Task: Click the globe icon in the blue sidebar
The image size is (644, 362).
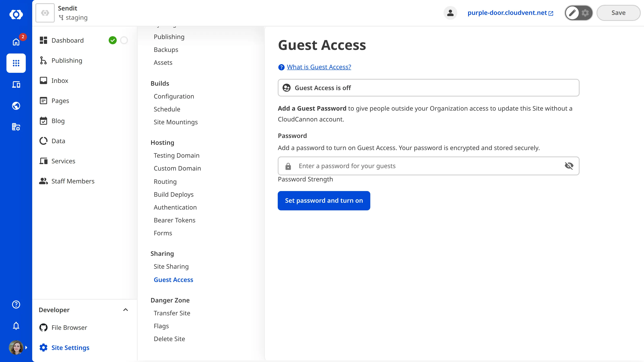Action: point(16,106)
